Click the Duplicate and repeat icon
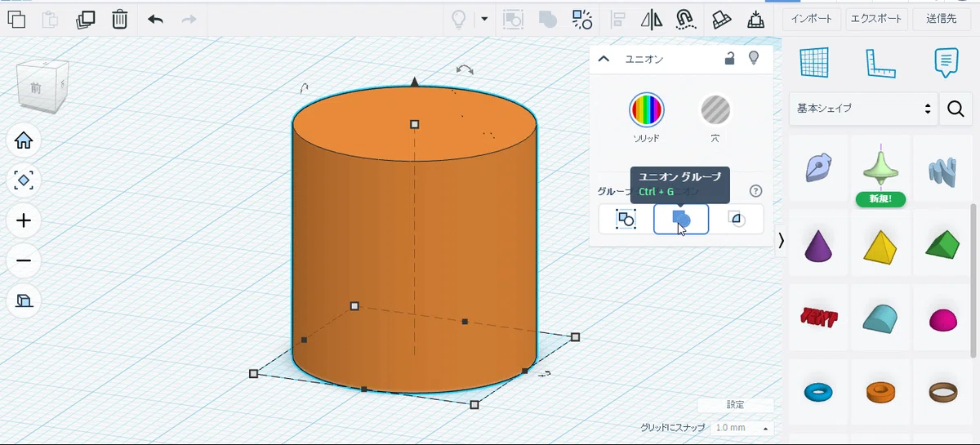The width and height of the screenshot is (980, 445). (85, 19)
